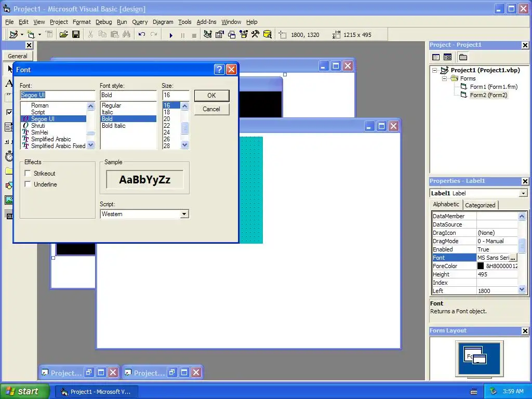Viewport: 532px width, 399px height.
Task: Open the Add Form dropdown arrow
Action: [39, 35]
